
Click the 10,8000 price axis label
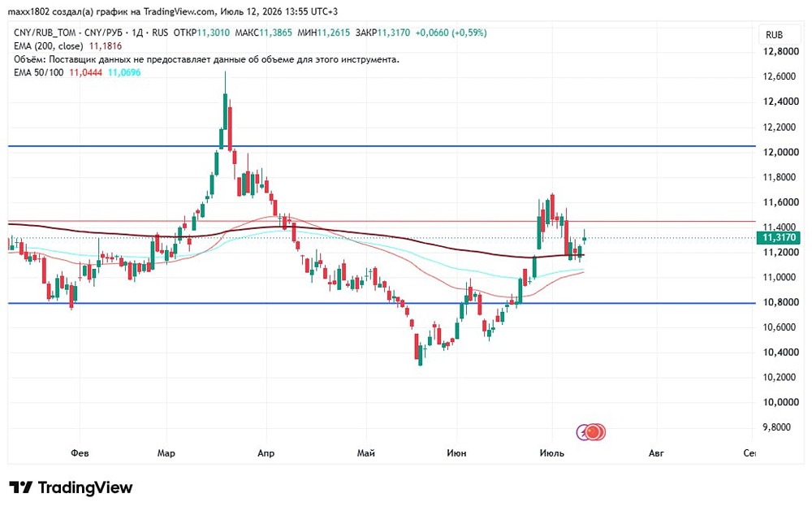tap(780, 302)
